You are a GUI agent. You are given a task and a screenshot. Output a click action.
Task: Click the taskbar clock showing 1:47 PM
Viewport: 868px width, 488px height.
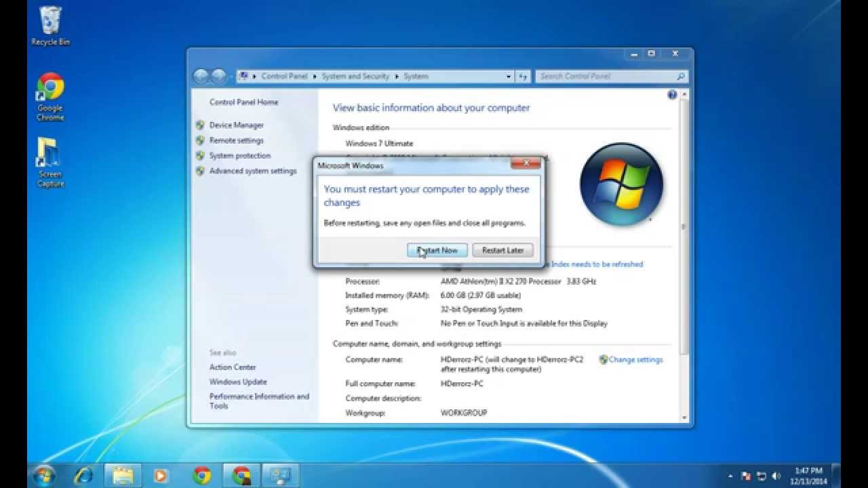click(x=808, y=475)
